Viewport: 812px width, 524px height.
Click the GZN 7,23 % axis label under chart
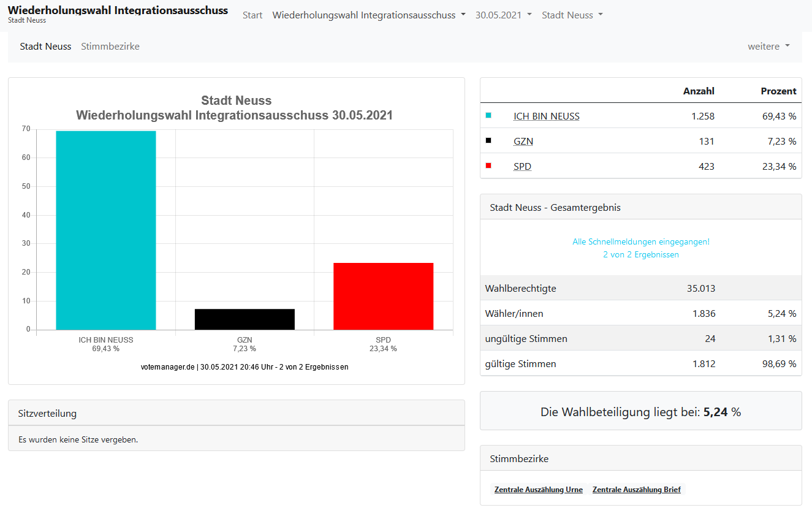click(x=245, y=344)
